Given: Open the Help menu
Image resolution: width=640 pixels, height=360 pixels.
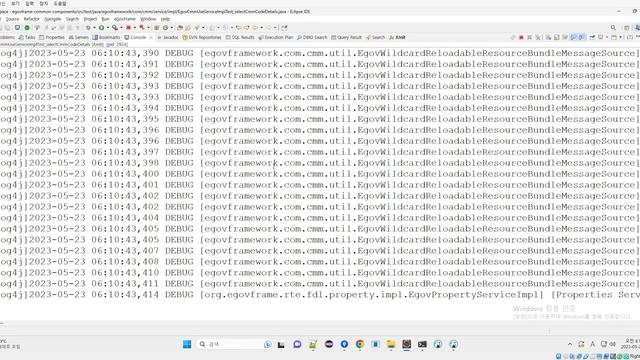Looking at the screenshot, I should pyautogui.click(x=165, y=19).
